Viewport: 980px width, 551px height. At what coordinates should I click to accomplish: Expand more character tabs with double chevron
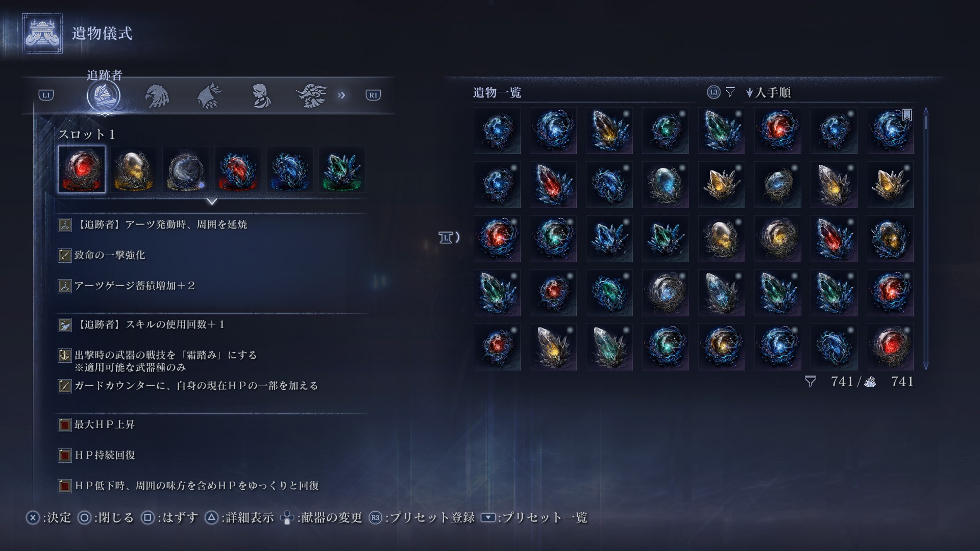point(341,95)
